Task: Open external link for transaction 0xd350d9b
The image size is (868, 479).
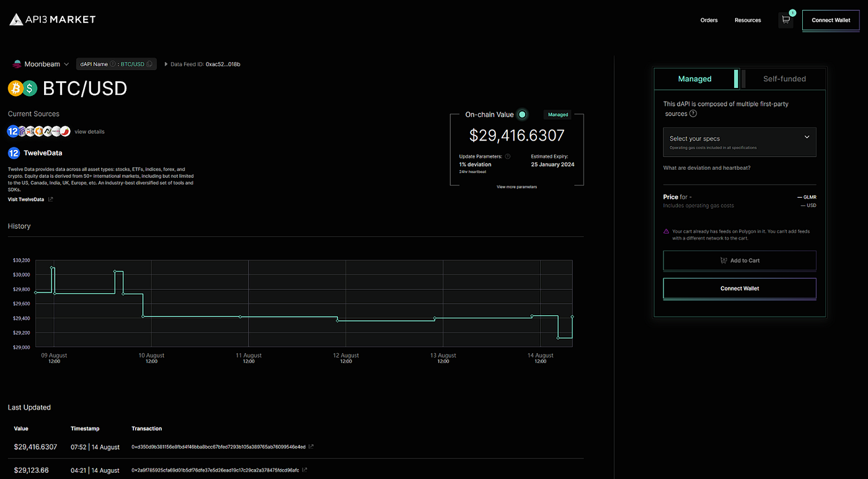Action: [311, 447]
